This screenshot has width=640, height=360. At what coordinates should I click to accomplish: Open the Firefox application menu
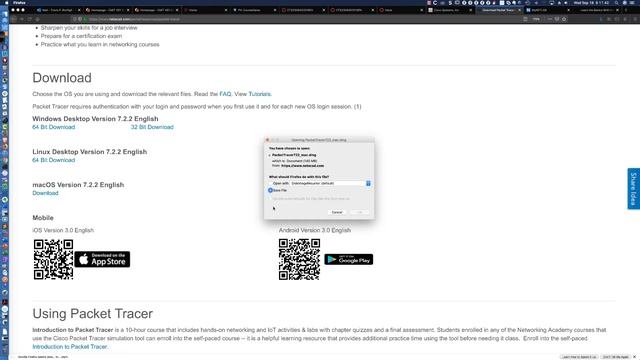19,2
